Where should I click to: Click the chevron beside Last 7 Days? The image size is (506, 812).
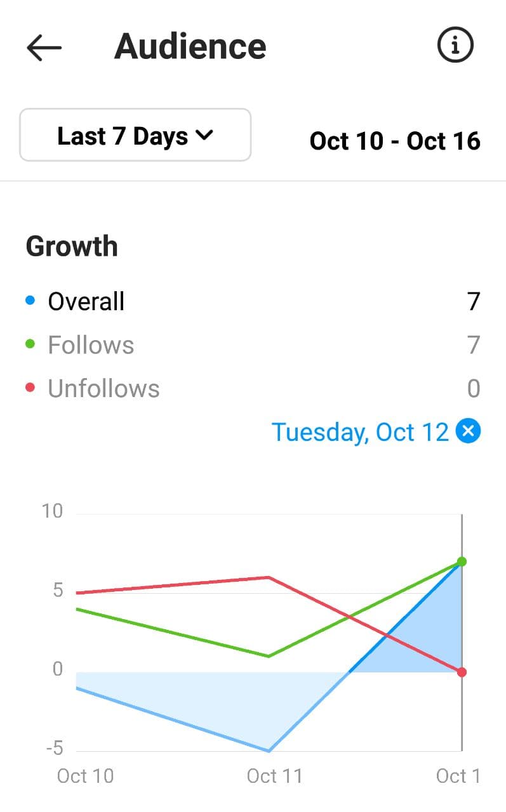click(x=204, y=135)
